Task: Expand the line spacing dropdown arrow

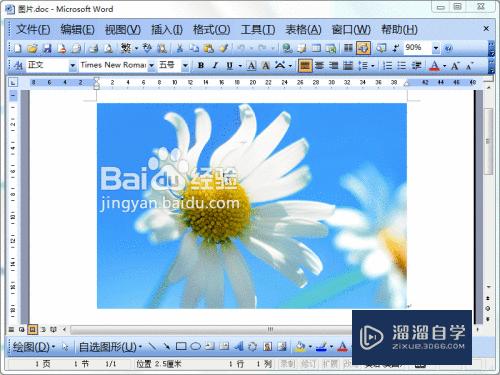Action: pyautogui.click(x=373, y=66)
